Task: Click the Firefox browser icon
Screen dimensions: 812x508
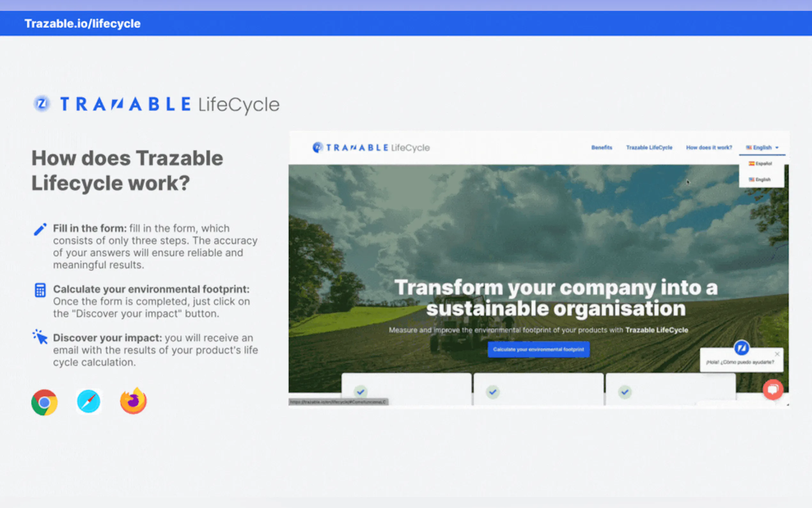Action: [133, 401]
